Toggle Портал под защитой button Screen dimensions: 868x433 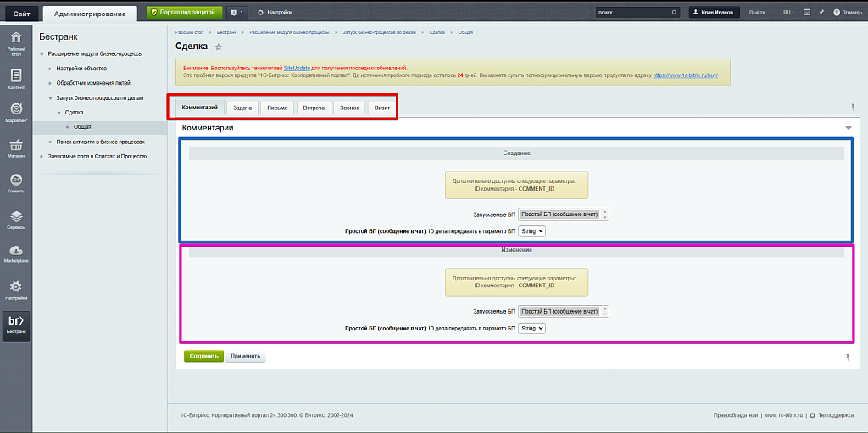[184, 13]
